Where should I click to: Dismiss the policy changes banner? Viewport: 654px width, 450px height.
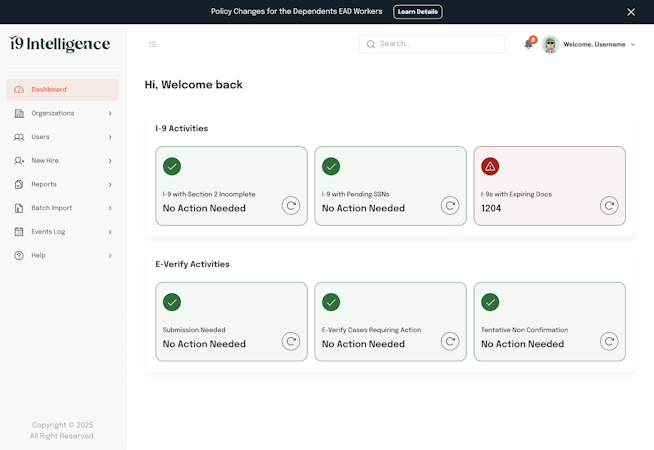[631, 12]
